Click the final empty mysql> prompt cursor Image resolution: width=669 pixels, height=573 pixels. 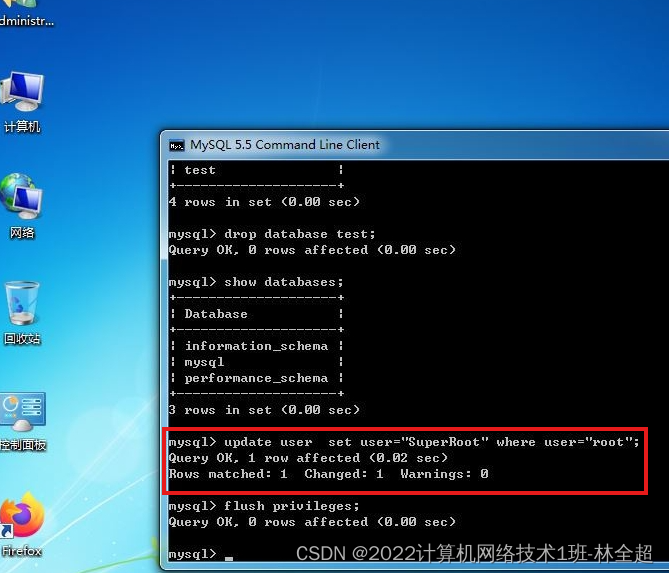point(229,556)
